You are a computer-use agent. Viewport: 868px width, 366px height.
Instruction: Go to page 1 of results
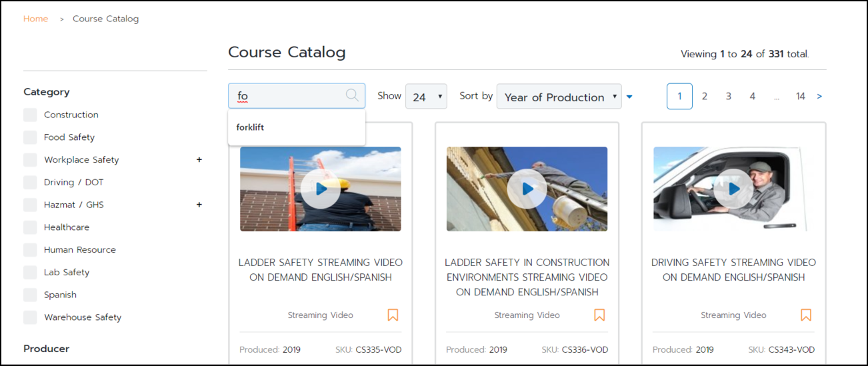[679, 96]
